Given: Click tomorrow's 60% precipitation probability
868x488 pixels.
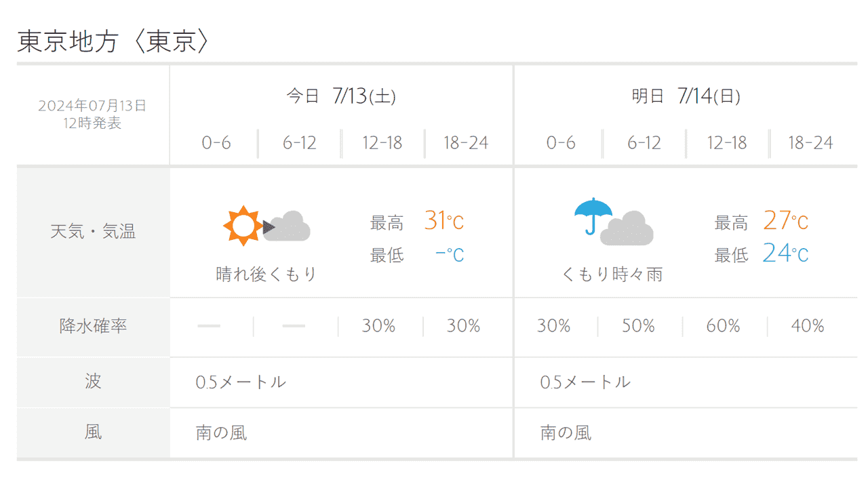Looking at the screenshot, I should pos(723,326).
